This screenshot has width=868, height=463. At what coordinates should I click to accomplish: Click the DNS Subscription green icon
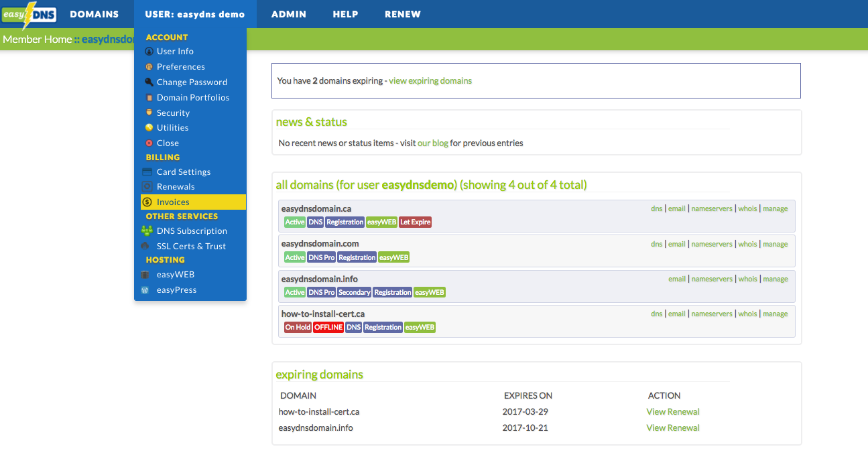pos(147,230)
